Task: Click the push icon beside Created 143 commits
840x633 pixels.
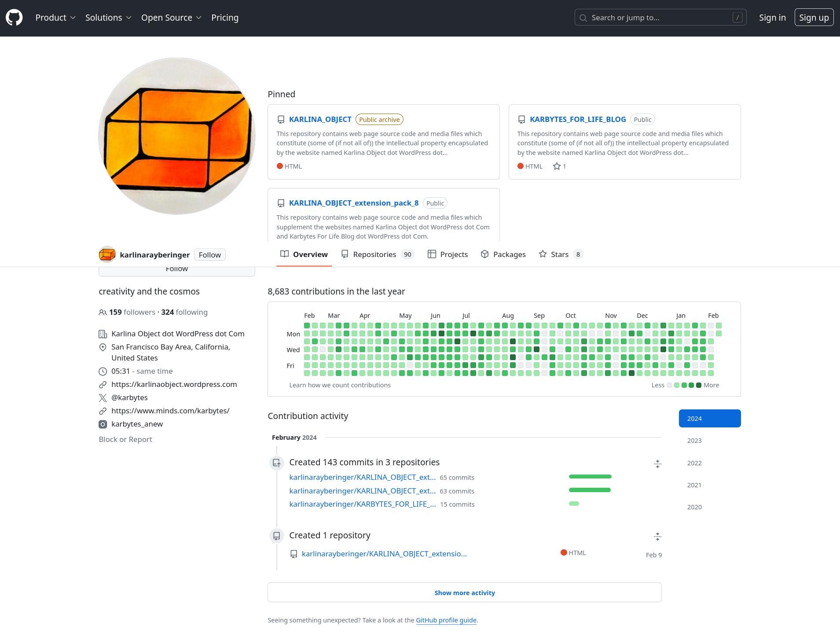Action: pos(276,463)
